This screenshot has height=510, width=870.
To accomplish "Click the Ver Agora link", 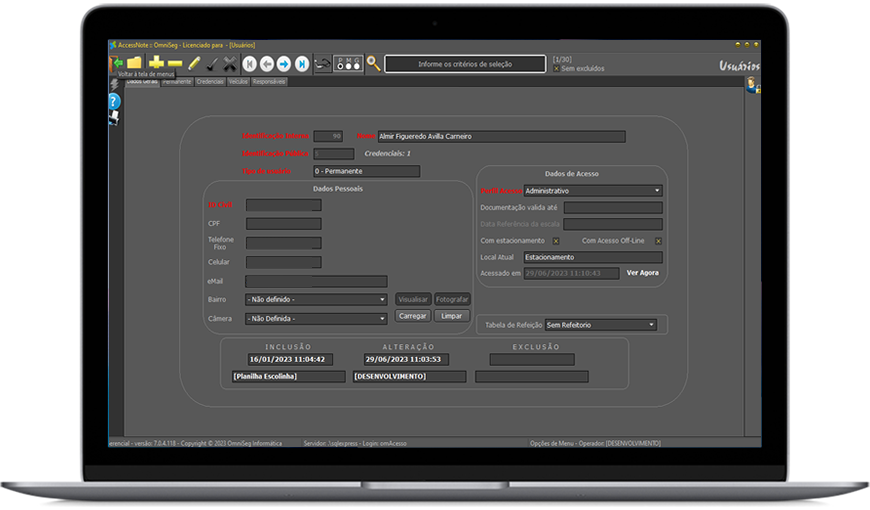I will [642, 272].
